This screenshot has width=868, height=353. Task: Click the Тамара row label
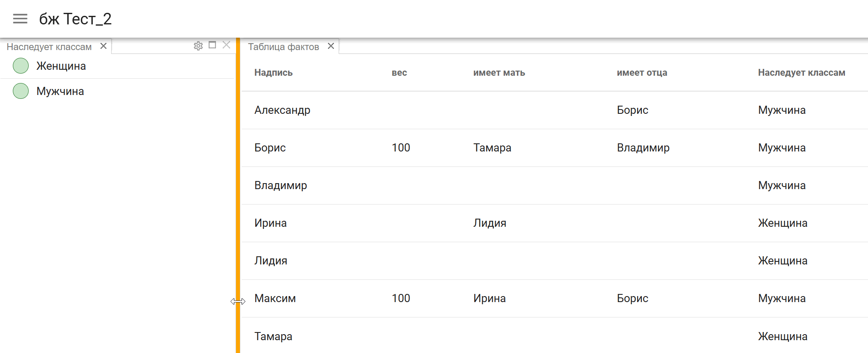pos(273,336)
